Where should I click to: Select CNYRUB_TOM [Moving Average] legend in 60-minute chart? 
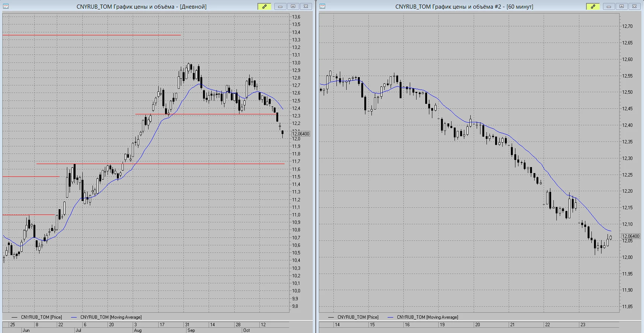click(427, 317)
